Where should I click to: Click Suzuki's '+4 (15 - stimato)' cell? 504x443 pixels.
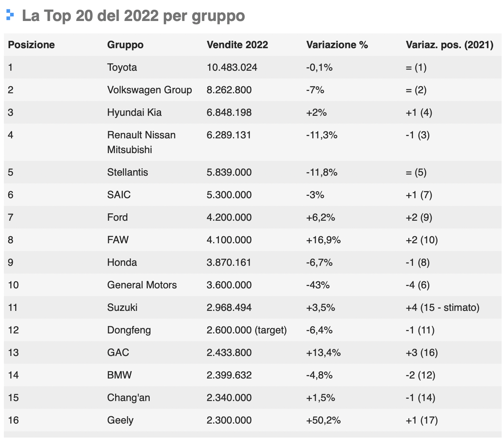442,307
